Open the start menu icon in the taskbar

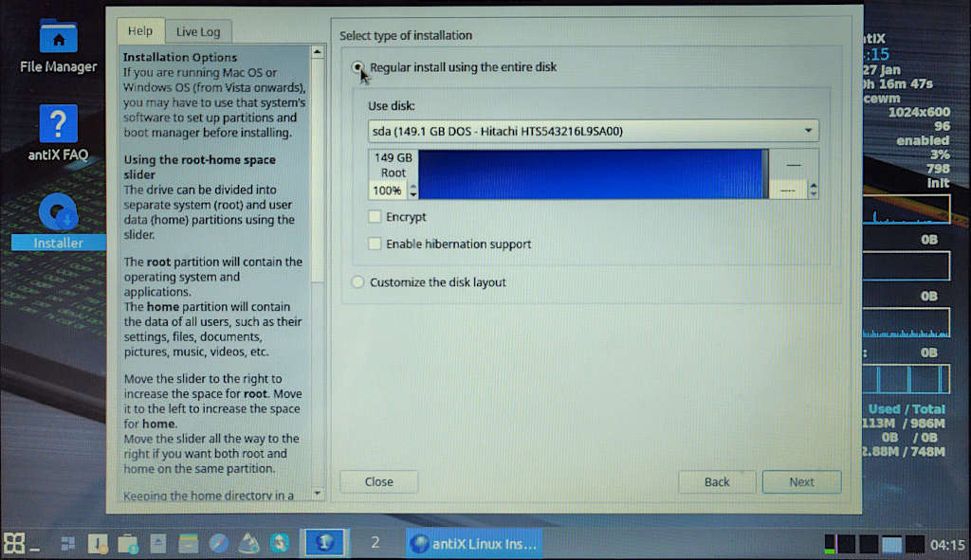pos(13,543)
